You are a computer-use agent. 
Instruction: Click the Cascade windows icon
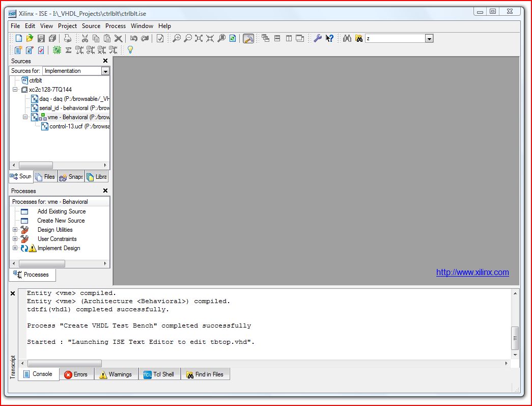point(266,38)
